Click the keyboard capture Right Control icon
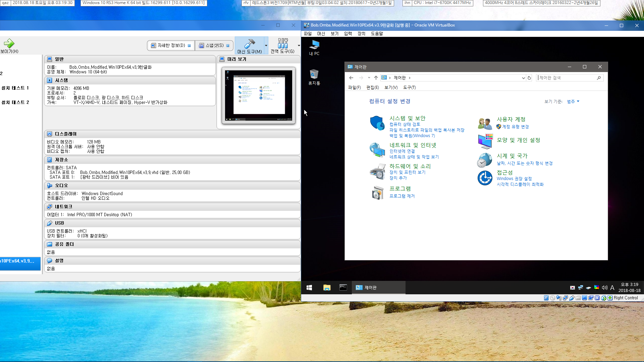The image size is (644, 362). tap(610, 298)
